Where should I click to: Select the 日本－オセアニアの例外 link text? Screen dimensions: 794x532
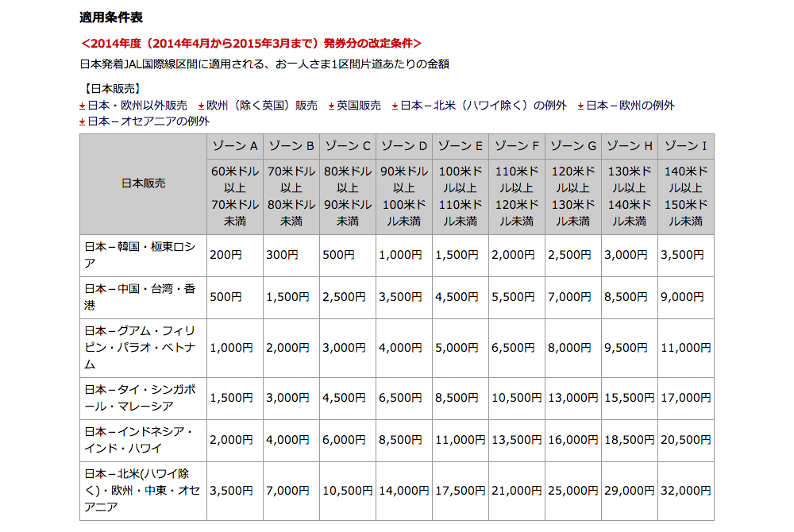148,121
